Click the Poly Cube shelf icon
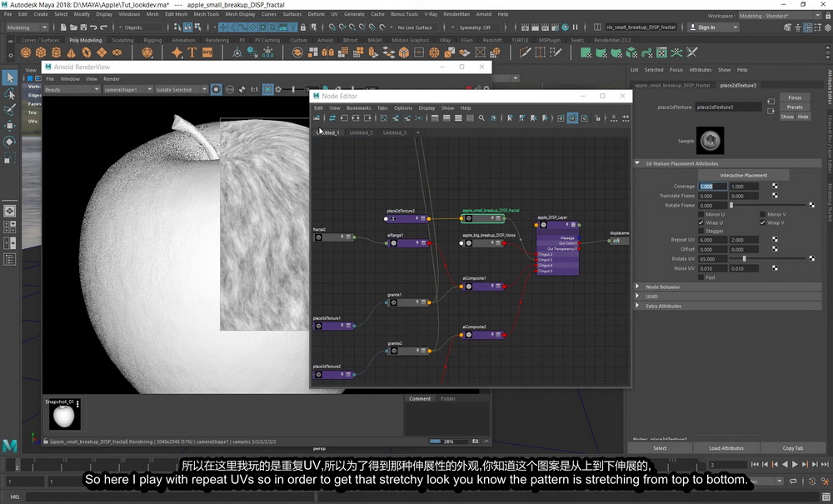 pyautogui.click(x=41, y=52)
